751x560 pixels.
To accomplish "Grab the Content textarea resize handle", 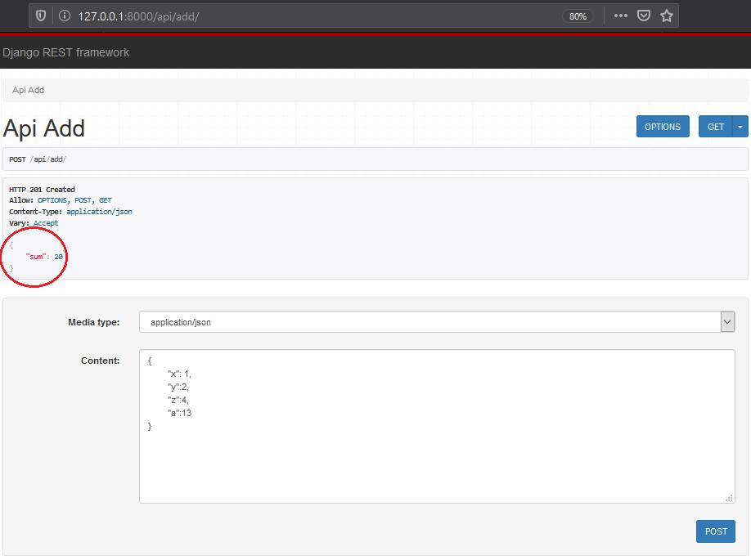I will [730, 498].
